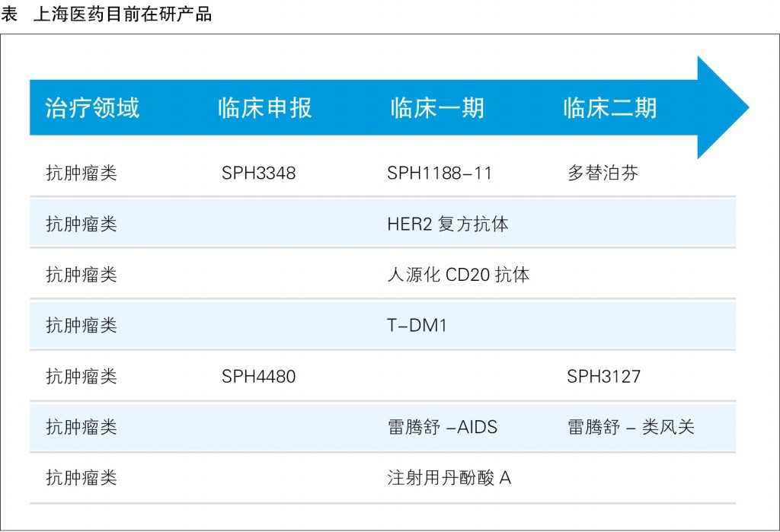780x532 pixels.
Task: Select the 人源化 CD20 抗体 cell
Action: [x=458, y=275]
